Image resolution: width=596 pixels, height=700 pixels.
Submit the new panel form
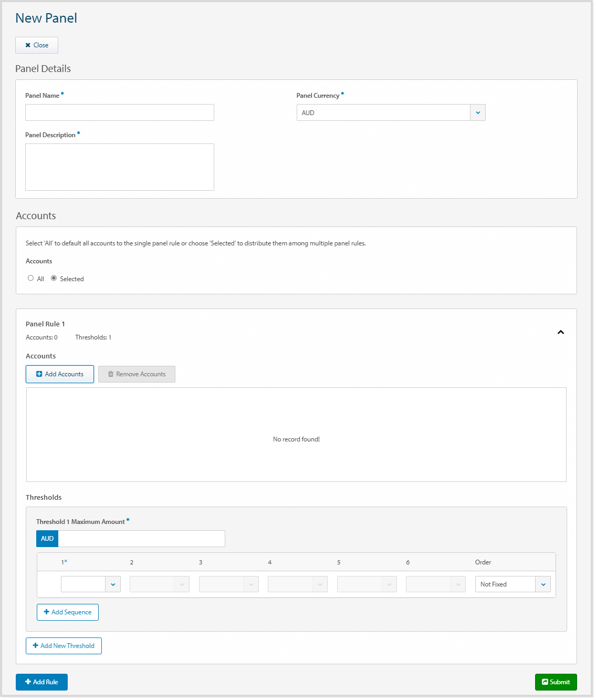click(x=556, y=682)
